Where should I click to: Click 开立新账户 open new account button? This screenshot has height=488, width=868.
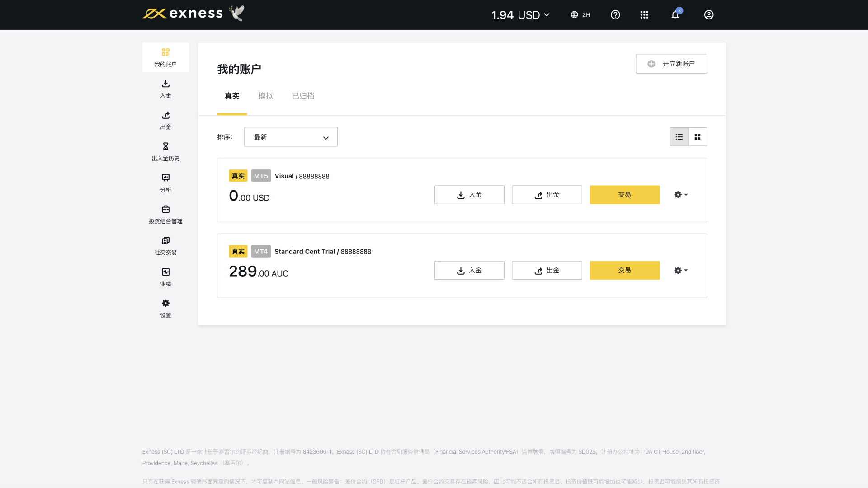pyautogui.click(x=671, y=64)
